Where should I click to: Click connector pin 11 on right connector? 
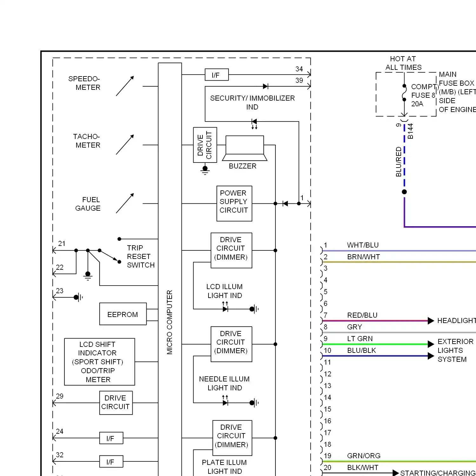[x=327, y=362]
